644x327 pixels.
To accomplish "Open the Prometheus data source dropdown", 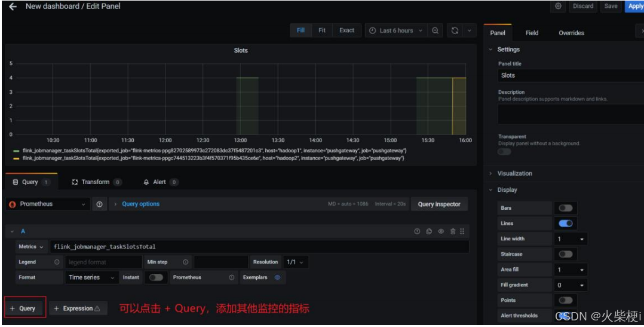I will [48, 204].
